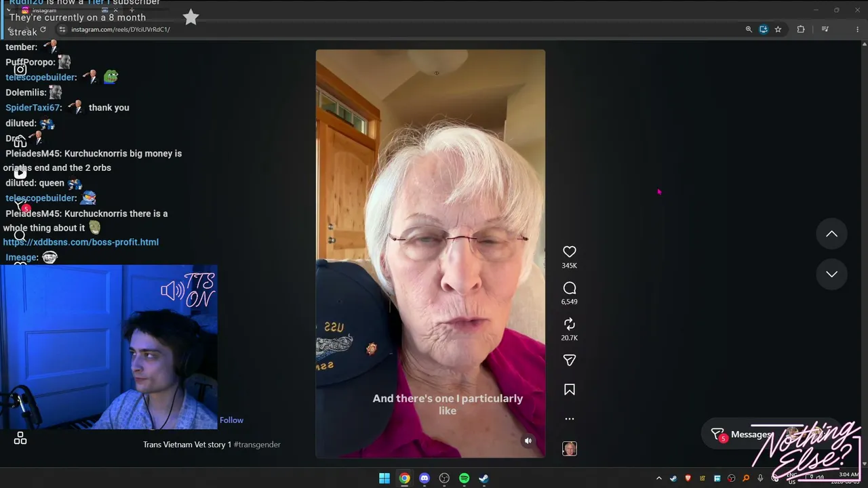Click the PuffPoropo username in chat
The height and width of the screenshot is (488, 868).
coord(30,62)
